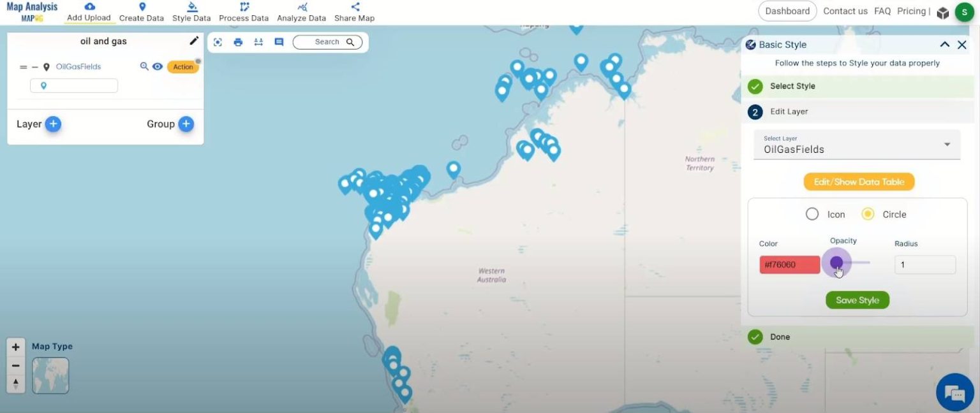Open the Analyze Data menu

pyautogui.click(x=302, y=12)
